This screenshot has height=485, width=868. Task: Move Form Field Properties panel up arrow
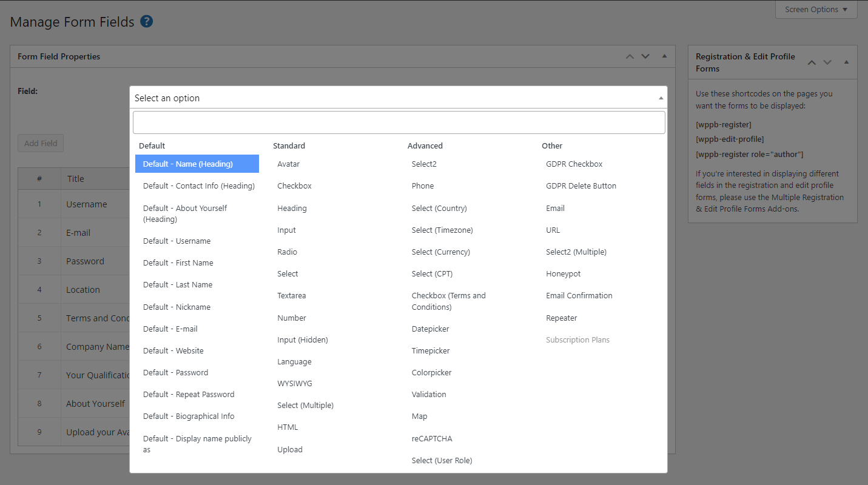point(630,56)
